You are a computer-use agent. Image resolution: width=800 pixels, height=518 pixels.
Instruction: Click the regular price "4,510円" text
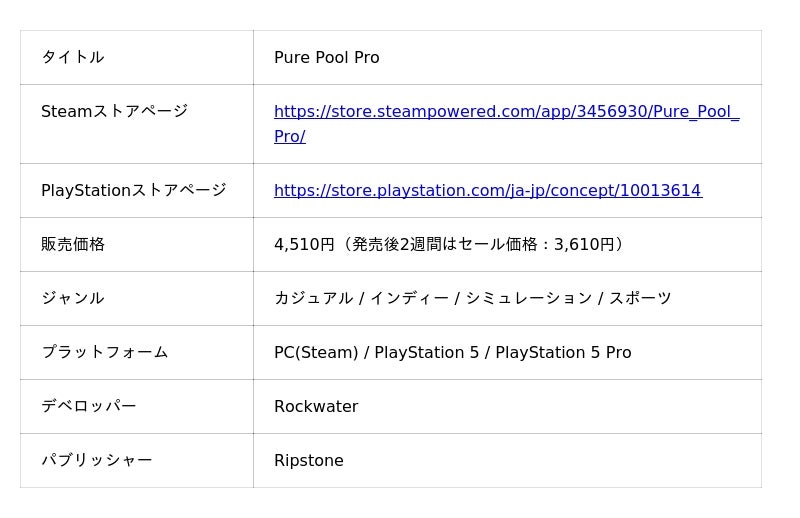[x=304, y=244]
